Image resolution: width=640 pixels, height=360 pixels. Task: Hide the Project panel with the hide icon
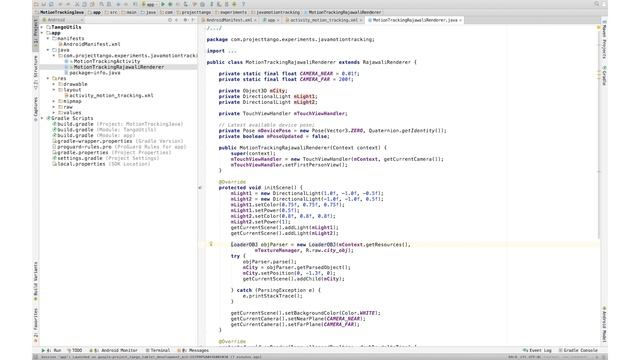(x=193, y=20)
